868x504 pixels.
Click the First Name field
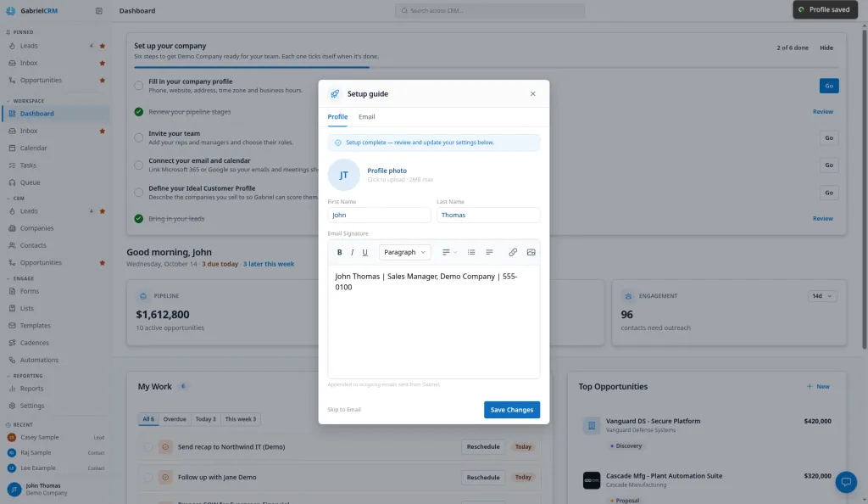click(379, 215)
